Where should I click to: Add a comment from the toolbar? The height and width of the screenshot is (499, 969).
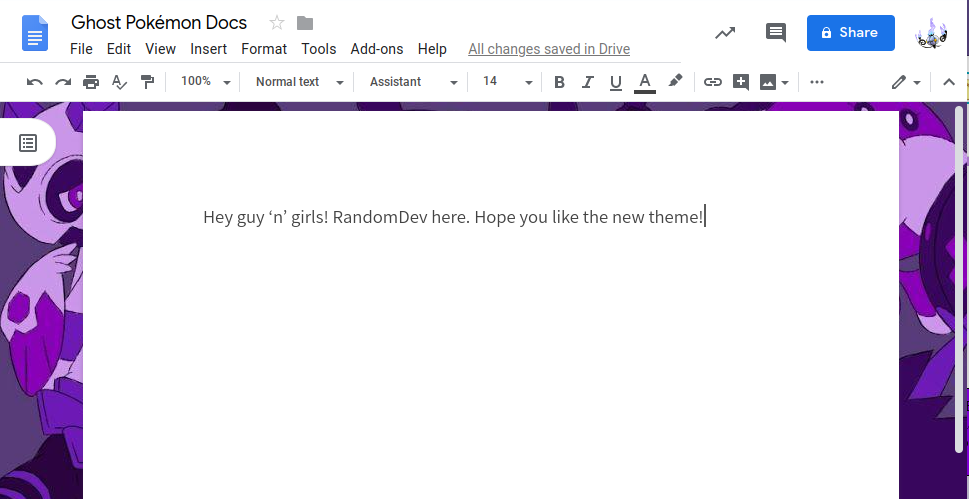coord(740,82)
